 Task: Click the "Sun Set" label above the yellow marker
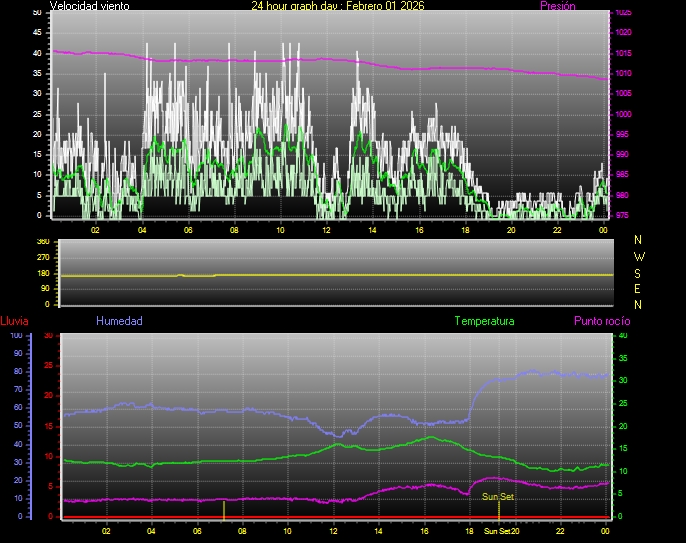coord(497,496)
